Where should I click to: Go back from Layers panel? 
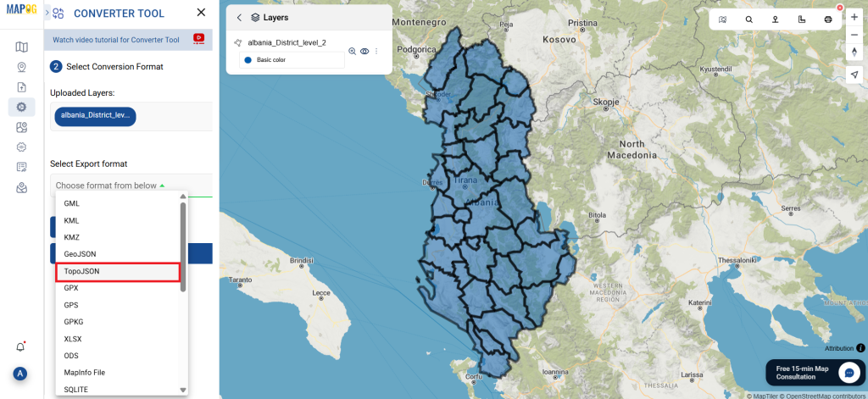(239, 18)
